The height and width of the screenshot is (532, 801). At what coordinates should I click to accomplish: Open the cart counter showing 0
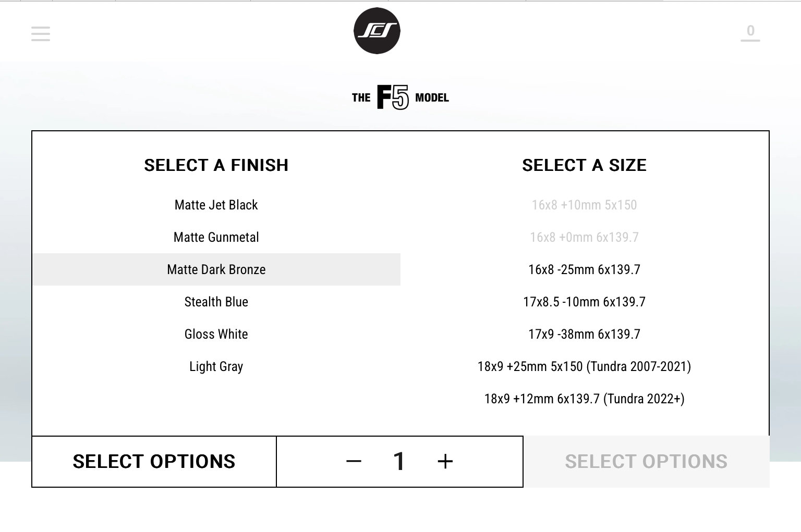pyautogui.click(x=750, y=31)
